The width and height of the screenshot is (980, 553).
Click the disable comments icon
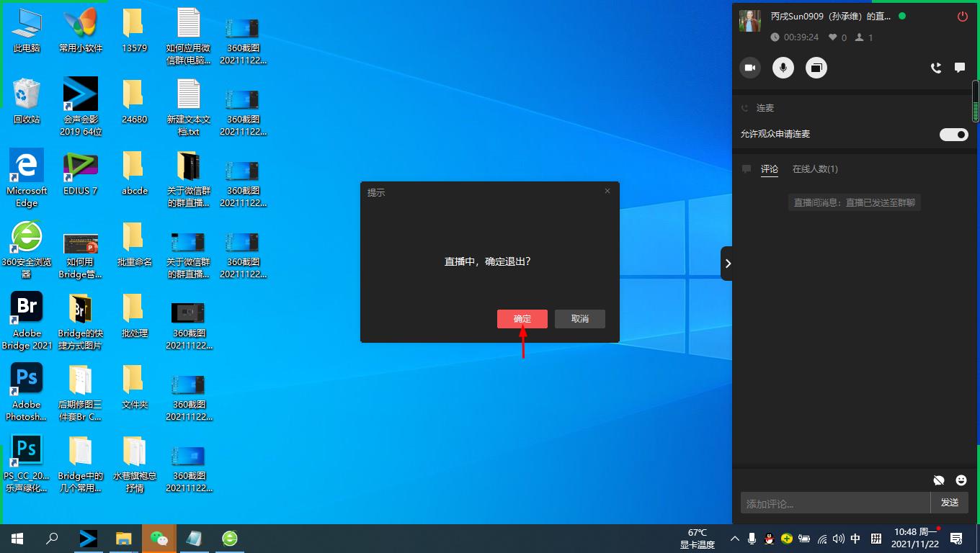point(938,480)
